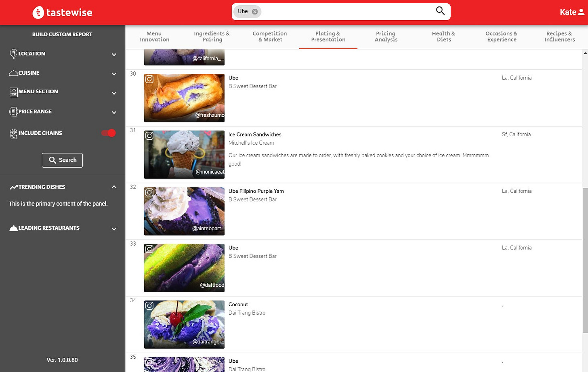Click Instagram icon on row 30 image
Viewport: 588px width, 372px height.
149,79
